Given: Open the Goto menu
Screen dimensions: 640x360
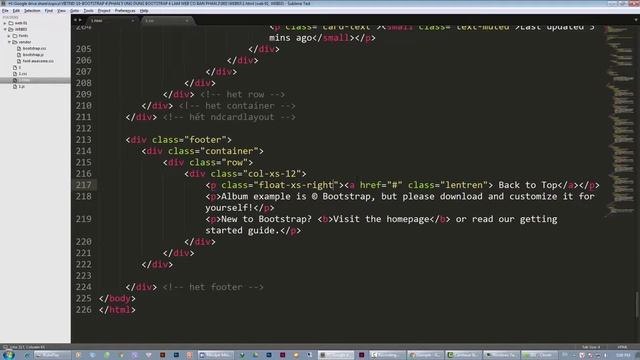Looking at the screenshot, I should (x=74, y=11).
